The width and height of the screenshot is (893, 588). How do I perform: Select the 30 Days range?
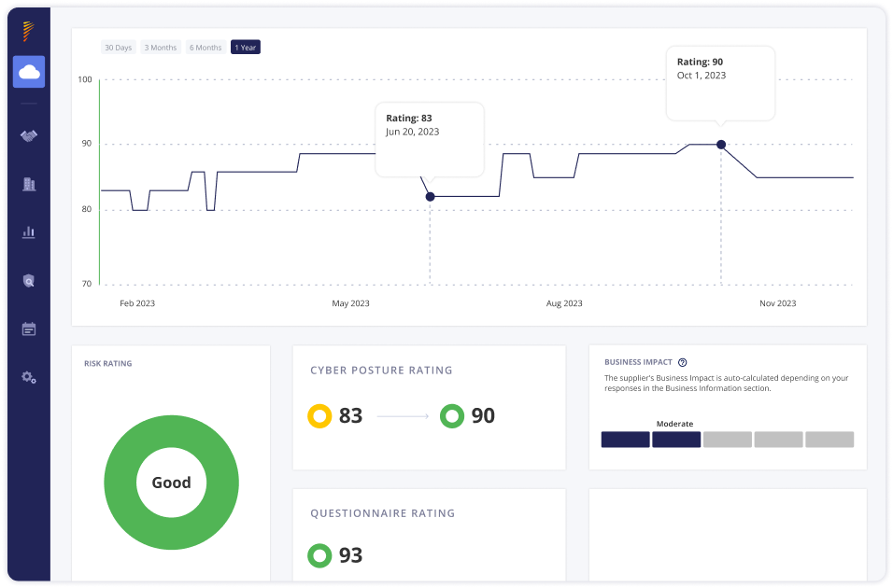tap(119, 48)
